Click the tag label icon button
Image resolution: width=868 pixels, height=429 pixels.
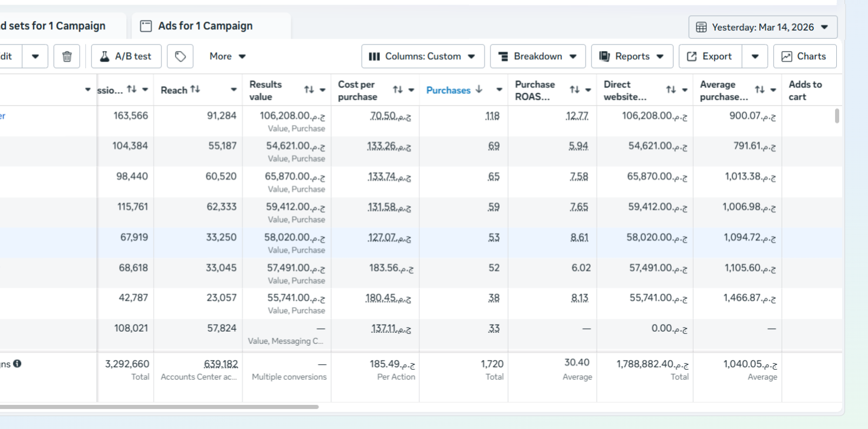[180, 56]
